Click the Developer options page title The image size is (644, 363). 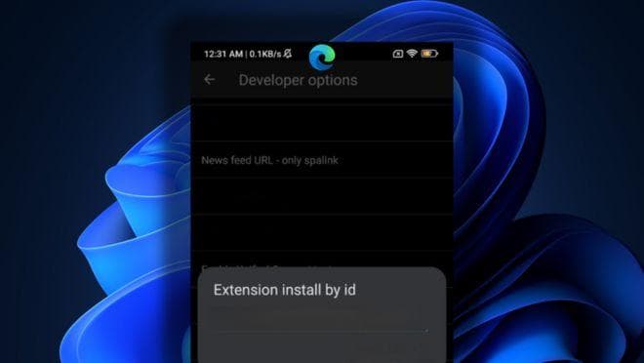click(x=299, y=80)
